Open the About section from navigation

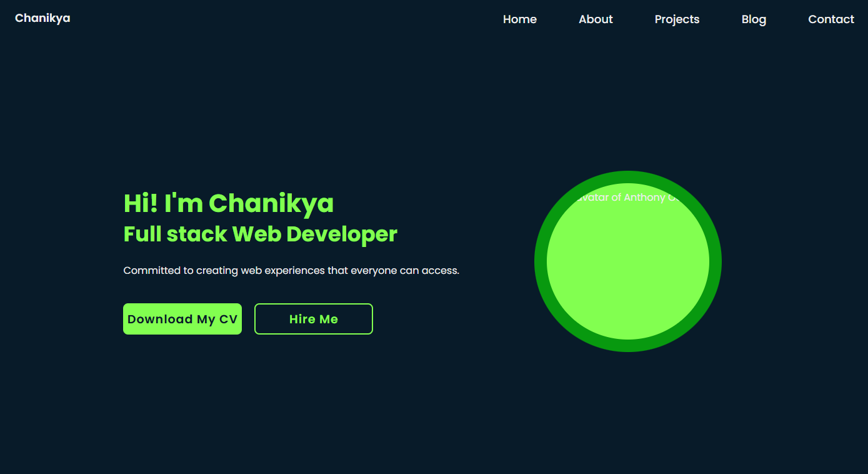(596, 19)
